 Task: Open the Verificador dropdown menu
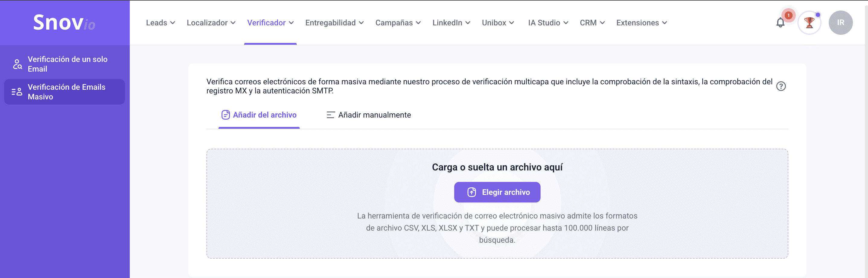pos(270,23)
